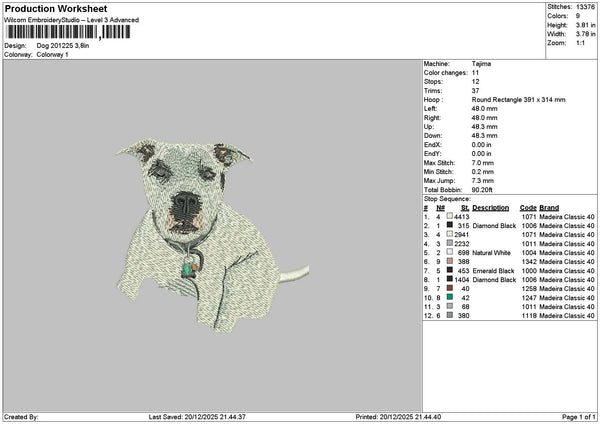Pick the swatch in stop row 3 with 2941 stitches
Image resolution: width=600 pixels, height=424 pixels.
click(450, 235)
